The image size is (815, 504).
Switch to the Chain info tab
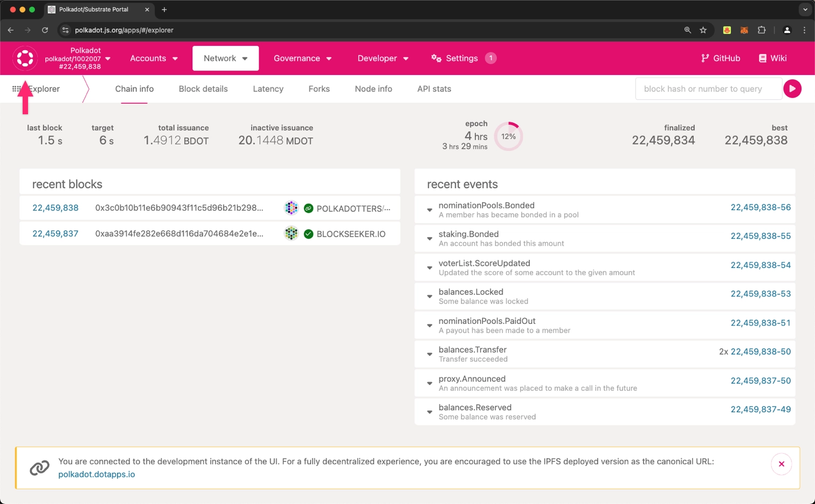[x=134, y=89]
